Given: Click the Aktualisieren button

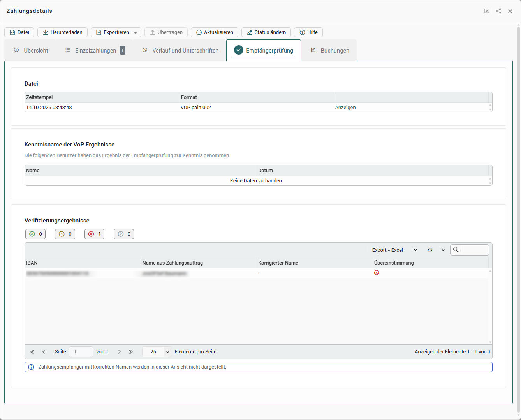Looking at the screenshot, I should [215, 32].
